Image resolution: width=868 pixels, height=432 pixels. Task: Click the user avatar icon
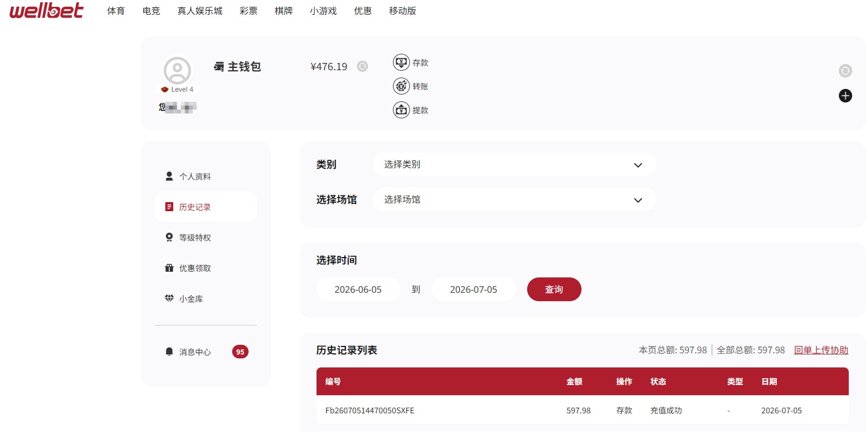click(177, 71)
